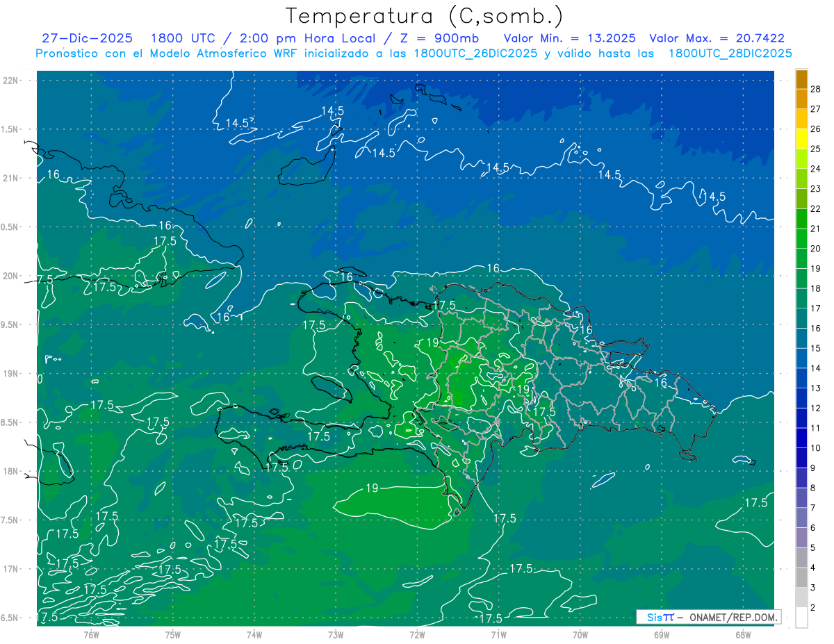Click the 72W longitude axis label
The image size is (834, 644).
coord(417,634)
